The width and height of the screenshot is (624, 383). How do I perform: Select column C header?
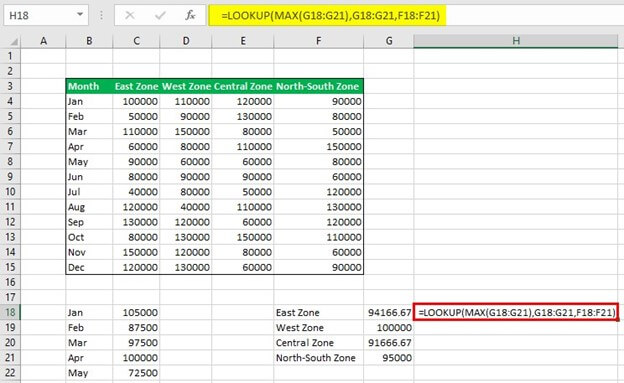[136, 41]
